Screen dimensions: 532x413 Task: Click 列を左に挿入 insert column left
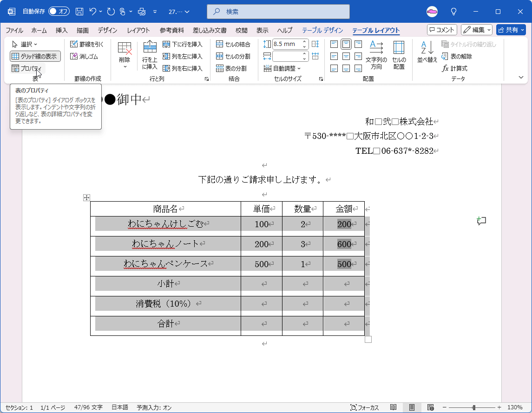pos(183,56)
